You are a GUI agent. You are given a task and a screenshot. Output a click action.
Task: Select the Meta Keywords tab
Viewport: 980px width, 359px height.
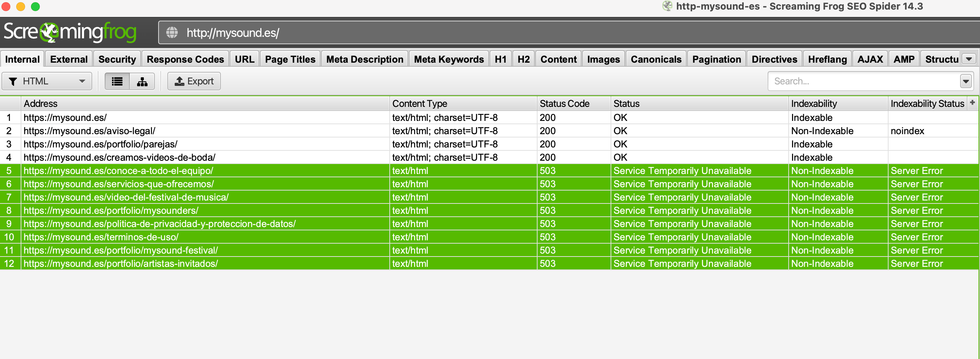coord(449,59)
